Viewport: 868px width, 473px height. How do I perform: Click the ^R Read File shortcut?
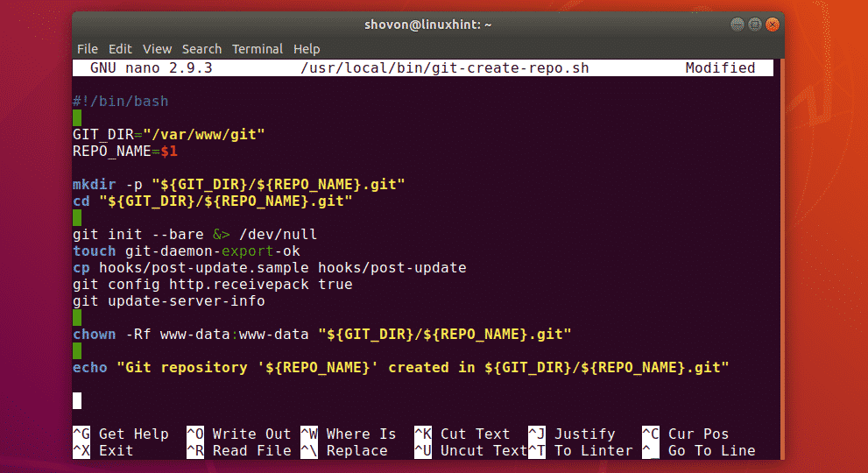pyautogui.click(x=238, y=450)
